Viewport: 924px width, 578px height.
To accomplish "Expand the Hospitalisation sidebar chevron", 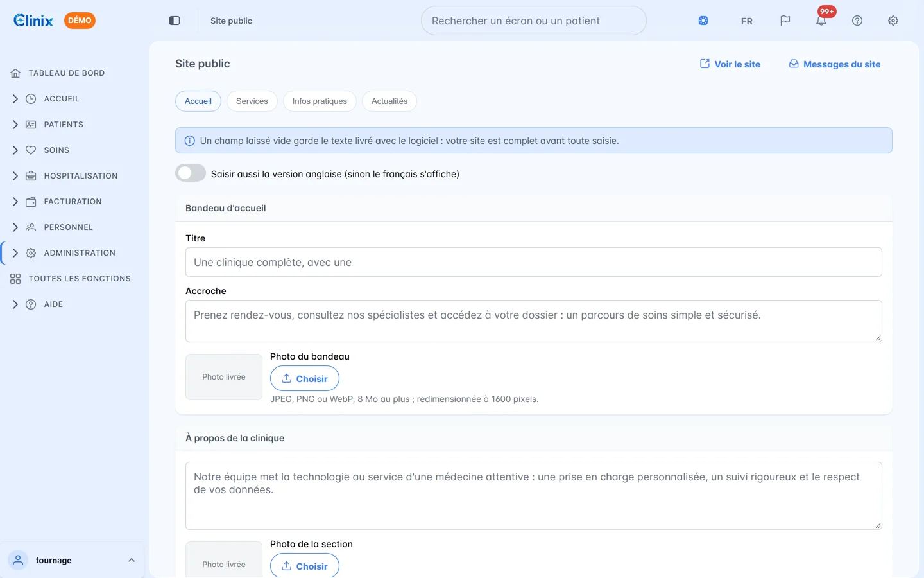I will tap(15, 176).
